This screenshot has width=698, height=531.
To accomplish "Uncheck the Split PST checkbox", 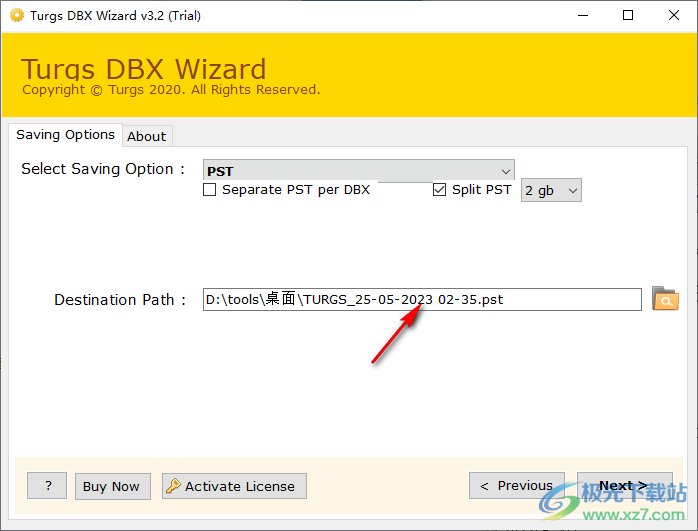I will pos(439,190).
